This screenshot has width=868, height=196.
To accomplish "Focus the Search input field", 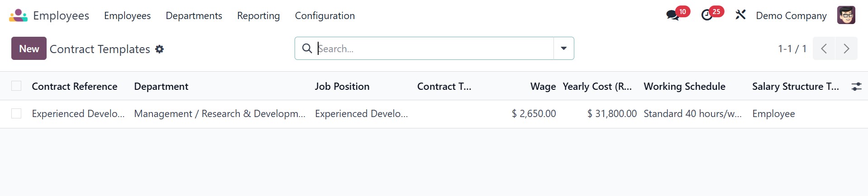I will point(434,49).
